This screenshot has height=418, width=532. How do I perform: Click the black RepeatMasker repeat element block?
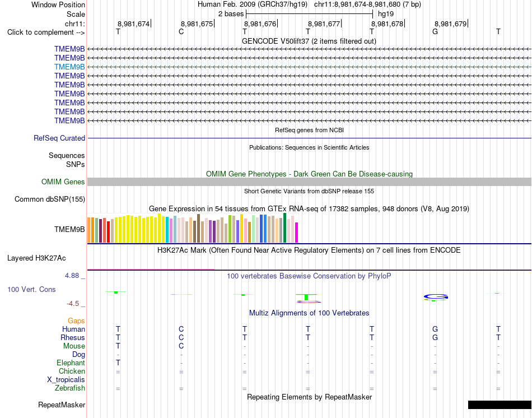[500, 405]
